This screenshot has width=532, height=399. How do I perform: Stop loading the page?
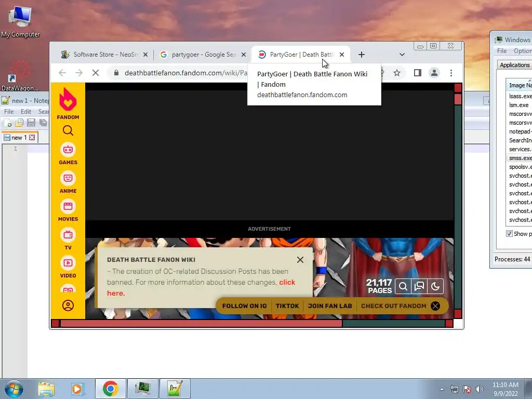96,73
